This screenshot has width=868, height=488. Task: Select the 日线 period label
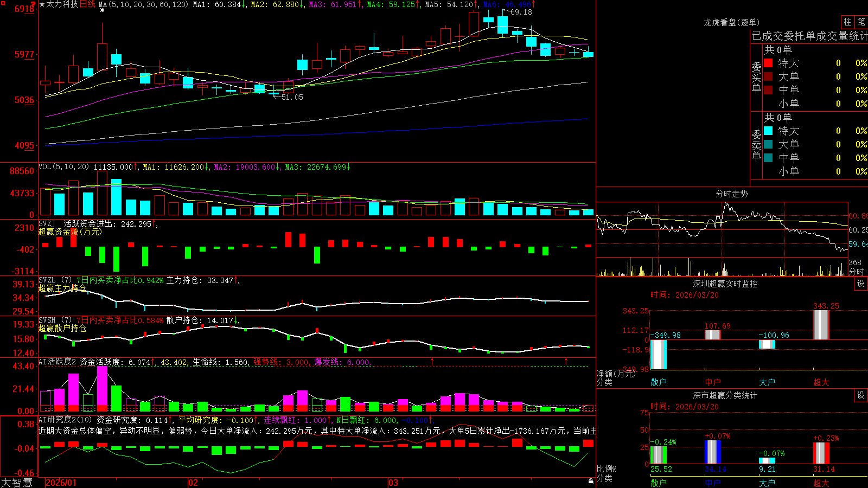pos(87,4)
